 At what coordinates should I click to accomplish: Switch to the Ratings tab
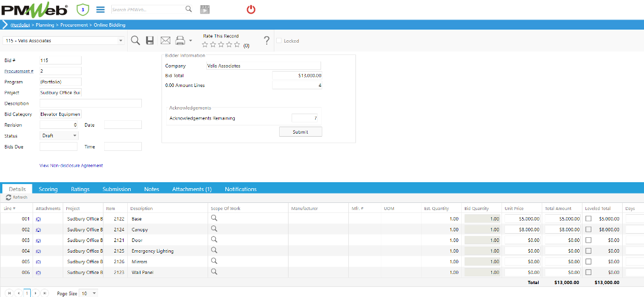click(80, 189)
